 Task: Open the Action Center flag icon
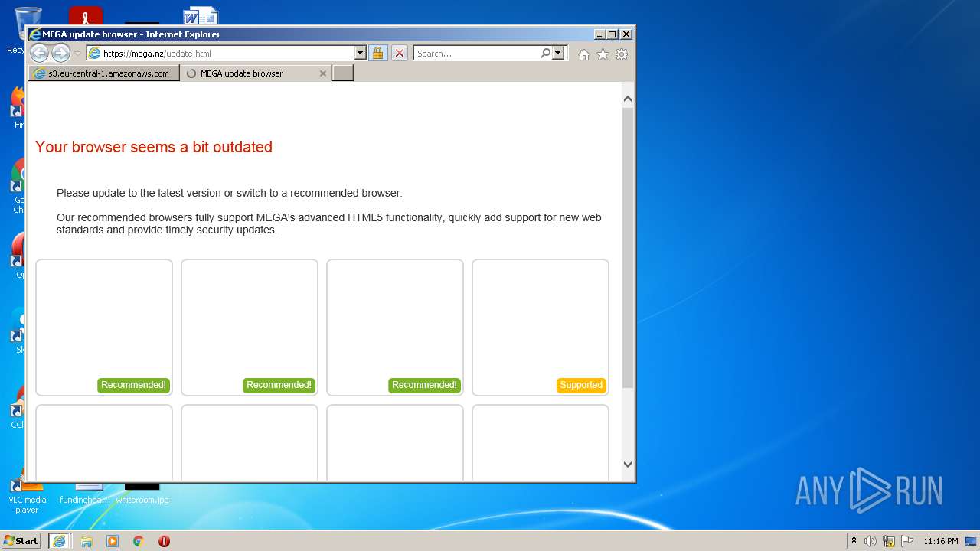coord(907,541)
